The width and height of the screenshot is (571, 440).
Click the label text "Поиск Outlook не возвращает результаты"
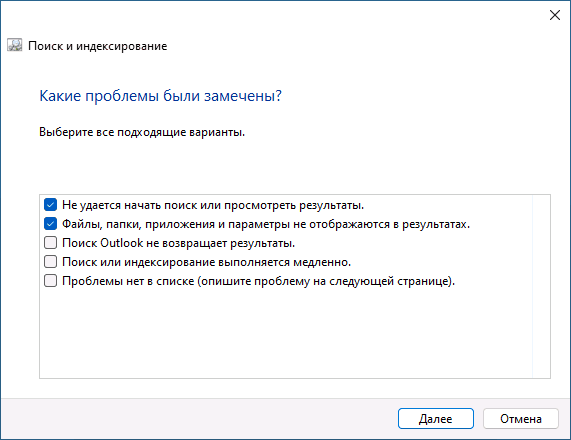tap(178, 243)
